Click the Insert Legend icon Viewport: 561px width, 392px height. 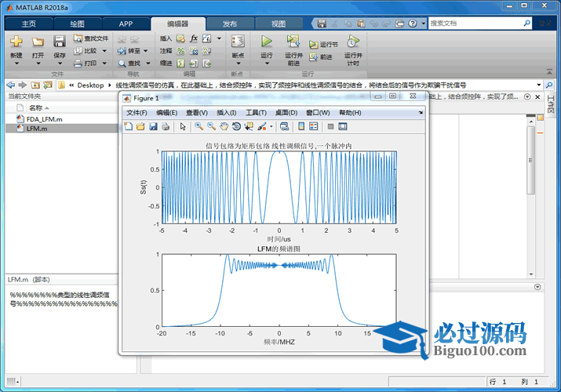(x=313, y=126)
